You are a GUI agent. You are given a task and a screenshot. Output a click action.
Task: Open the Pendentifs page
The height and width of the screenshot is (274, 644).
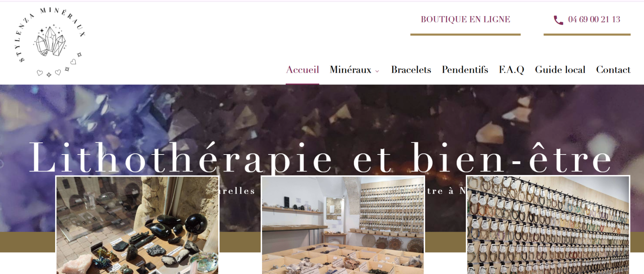(x=465, y=70)
